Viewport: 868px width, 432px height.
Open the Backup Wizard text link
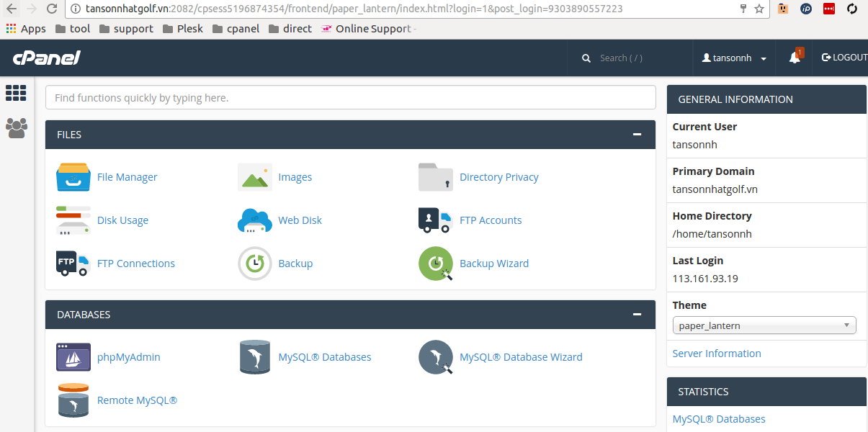coord(494,264)
